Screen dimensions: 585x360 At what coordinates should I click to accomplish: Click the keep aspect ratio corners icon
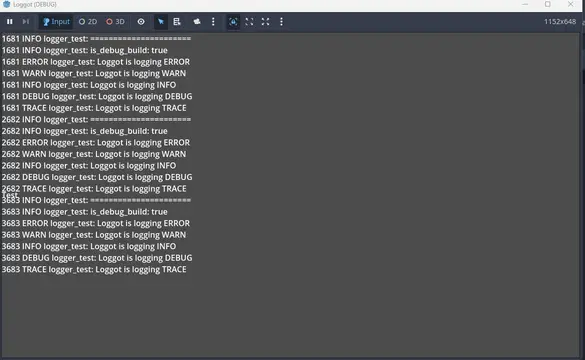pyautogui.click(x=249, y=22)
